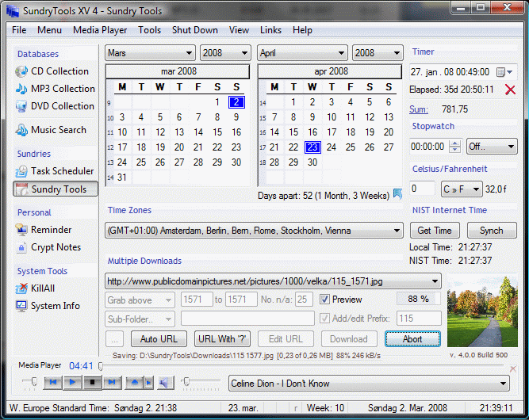Screen dimensions: 529x420
Task: Click the media player balance slider
Action: click(29, 383)
